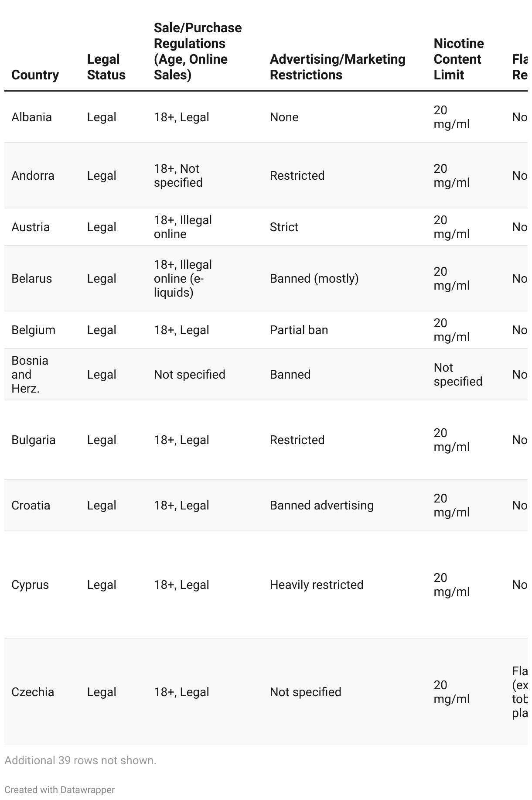Select the Bosnia and Herz. cell
The image size is (532, 800).
click(30, 375)
